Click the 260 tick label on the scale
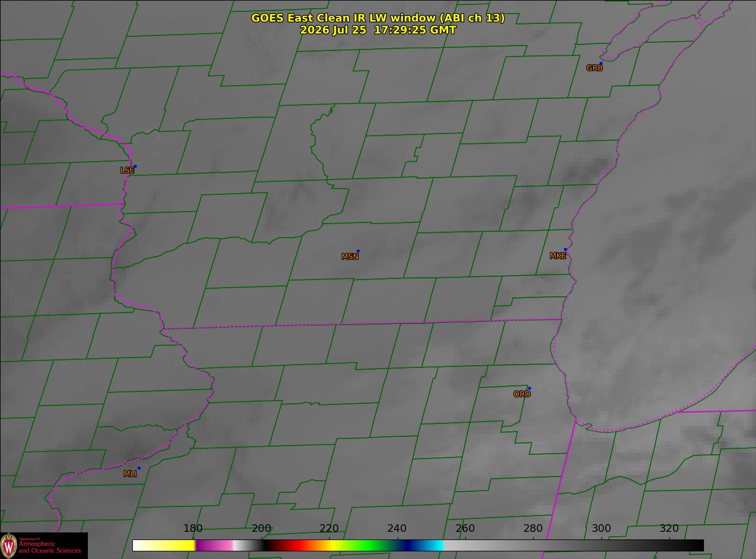This screenshot has height=559, width=756. [465, 528]
